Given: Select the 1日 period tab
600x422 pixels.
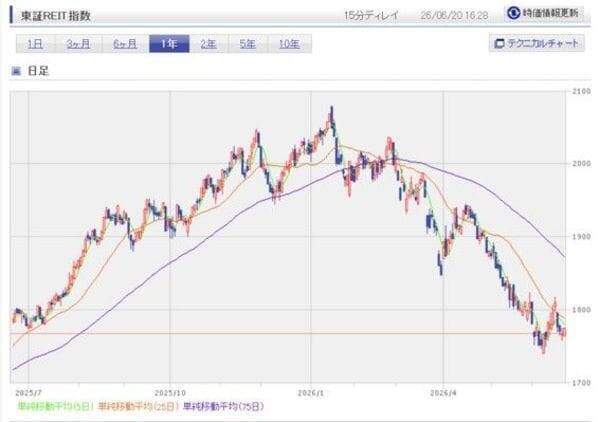Looking at the screenshot, I should pyautogui.click(x=36, y=44).
